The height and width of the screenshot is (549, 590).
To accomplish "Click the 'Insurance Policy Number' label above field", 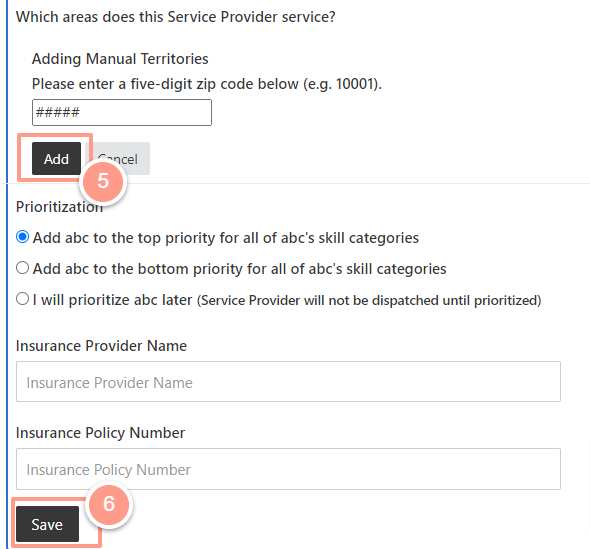I will tap(100, 433).
